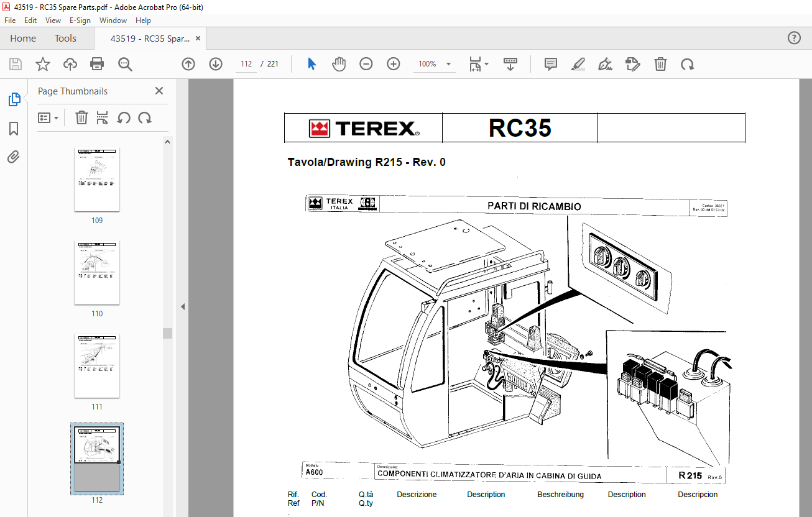Image resolution: width=812 pixels, height=517 pixels.
Task: Open the fit page options icon
Action: pyautogui.click(x=478, y=64)
